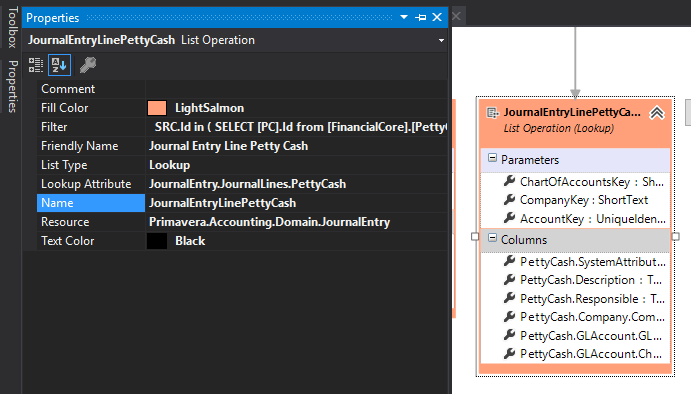This screenshot has width=691, height=394.
Task: Toggle Alphabetical sort in Properties grid
Action: pos(59,65)
